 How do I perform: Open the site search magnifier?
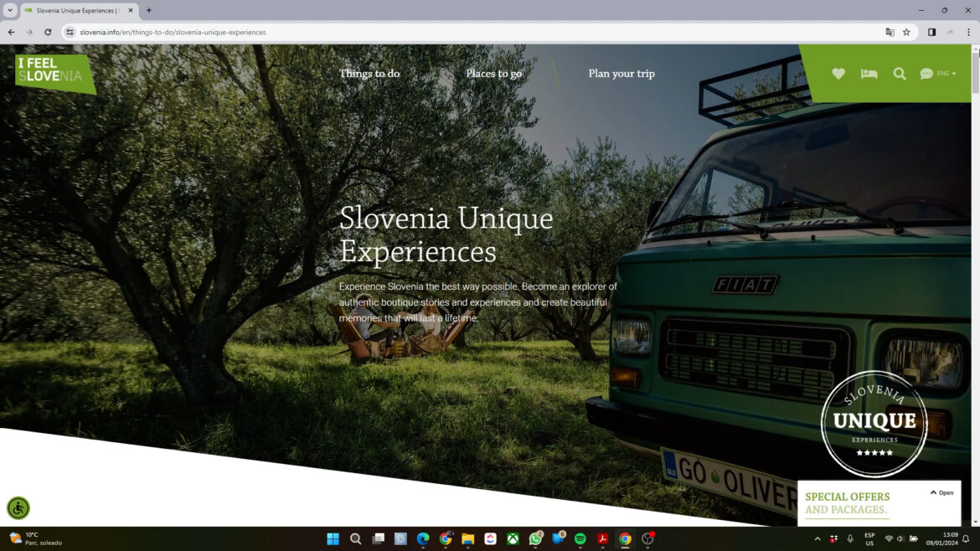900,74
